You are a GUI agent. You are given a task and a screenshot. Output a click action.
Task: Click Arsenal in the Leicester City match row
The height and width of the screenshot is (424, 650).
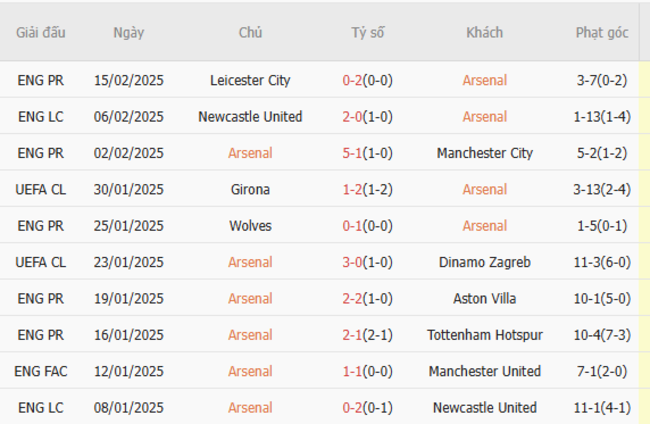(484, 80)
